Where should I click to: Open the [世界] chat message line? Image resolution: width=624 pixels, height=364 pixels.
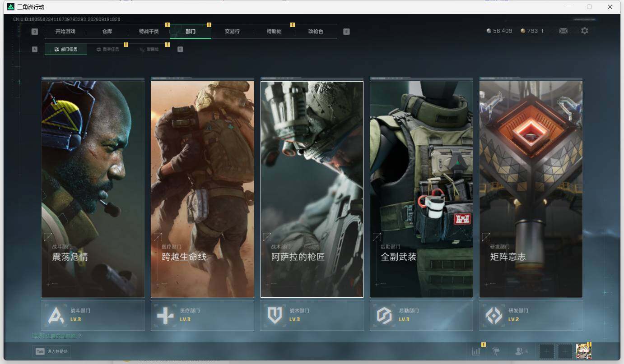[56, 336]
